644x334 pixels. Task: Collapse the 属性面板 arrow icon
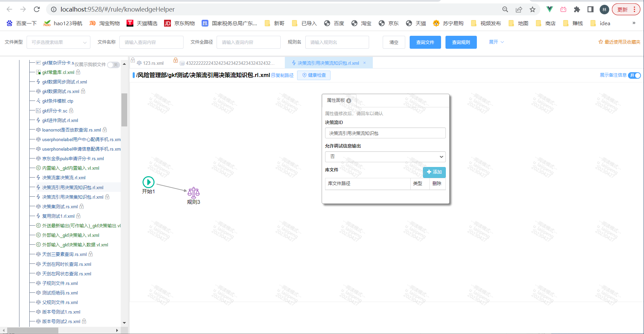[349, 101]
